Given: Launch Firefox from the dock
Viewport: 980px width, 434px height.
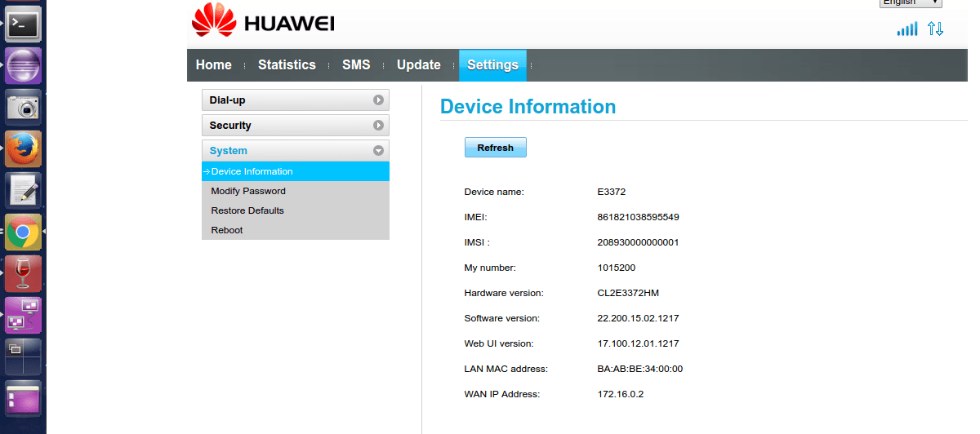Looking at the screenshot, I should coord(23,148).
